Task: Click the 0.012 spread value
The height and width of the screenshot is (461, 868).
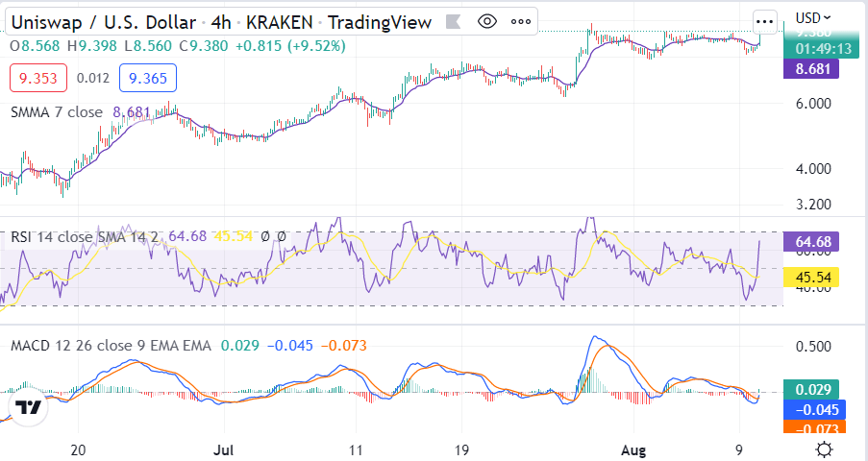Action: (x=93, y=78)
